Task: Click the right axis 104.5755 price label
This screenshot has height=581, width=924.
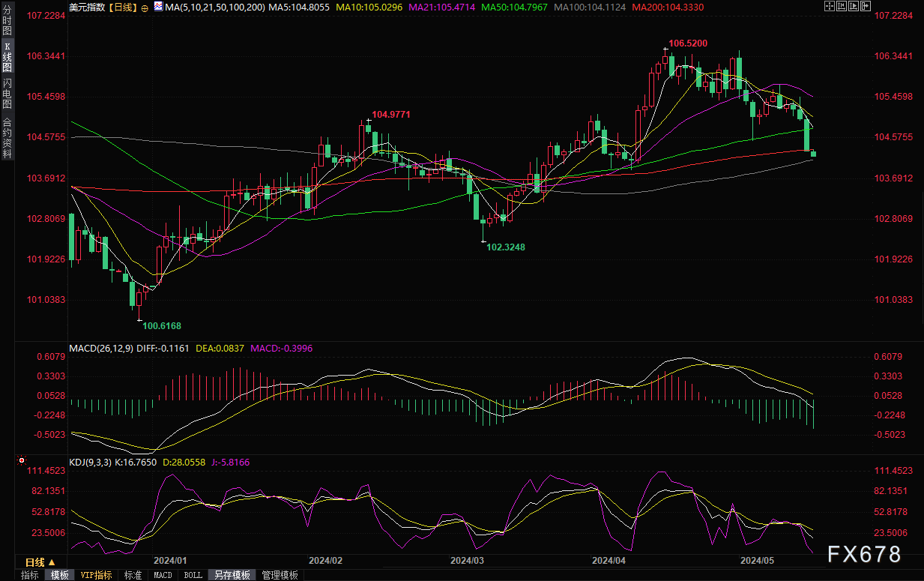Action: 893,137
